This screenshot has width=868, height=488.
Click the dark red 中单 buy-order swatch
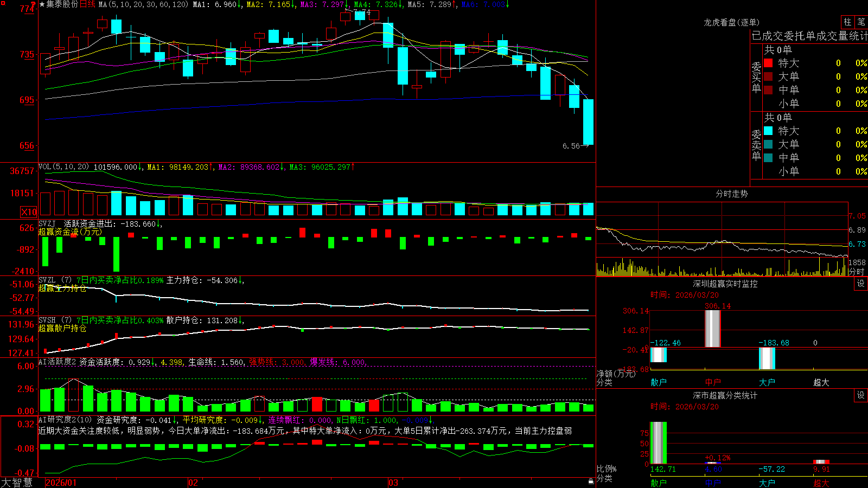(768, 90)
